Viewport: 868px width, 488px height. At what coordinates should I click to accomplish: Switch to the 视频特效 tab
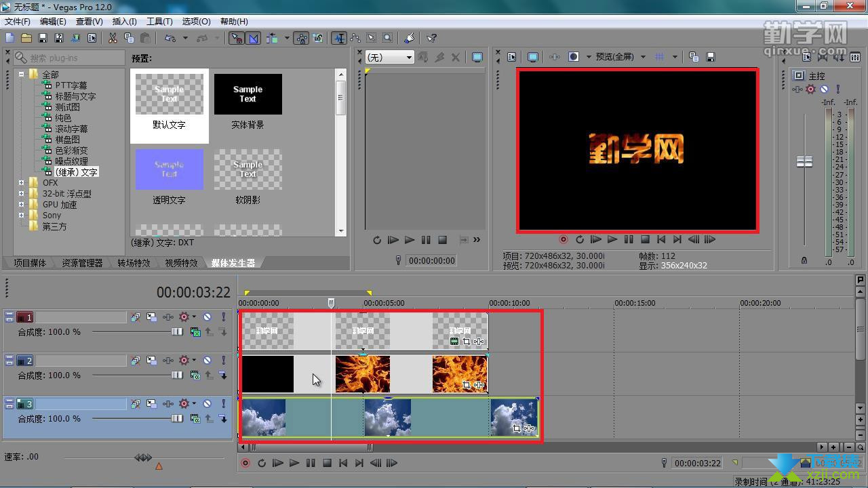point(181,263)
